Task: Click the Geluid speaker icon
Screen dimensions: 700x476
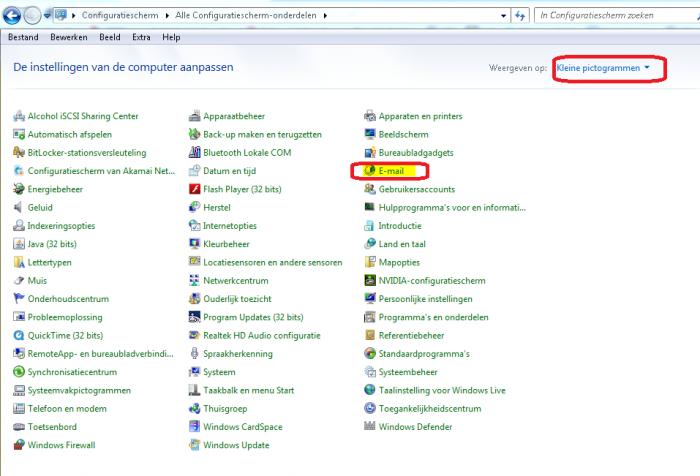Action: coord(19,208)
